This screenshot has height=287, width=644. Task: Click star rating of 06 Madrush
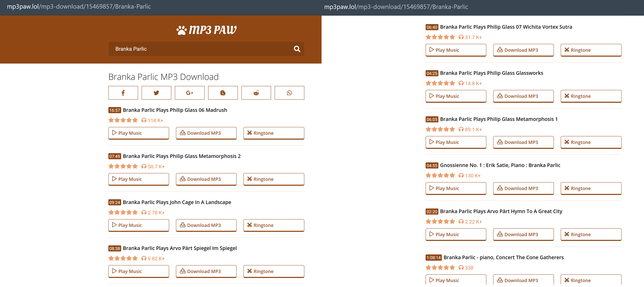[x=123, y=120]
